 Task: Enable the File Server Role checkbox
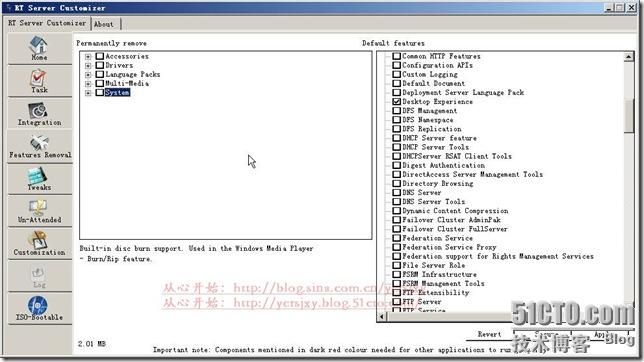tap(396, 265)
